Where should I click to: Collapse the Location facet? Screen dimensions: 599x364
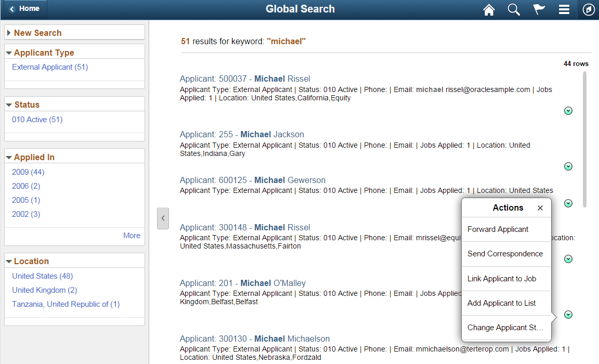[x=9, y=261]
